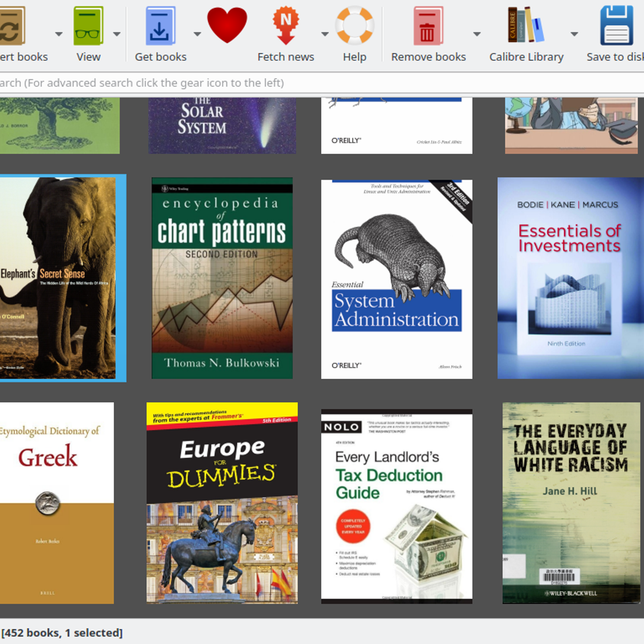
Task: Click the Get books download icon
Action: (x=160, y=26)
